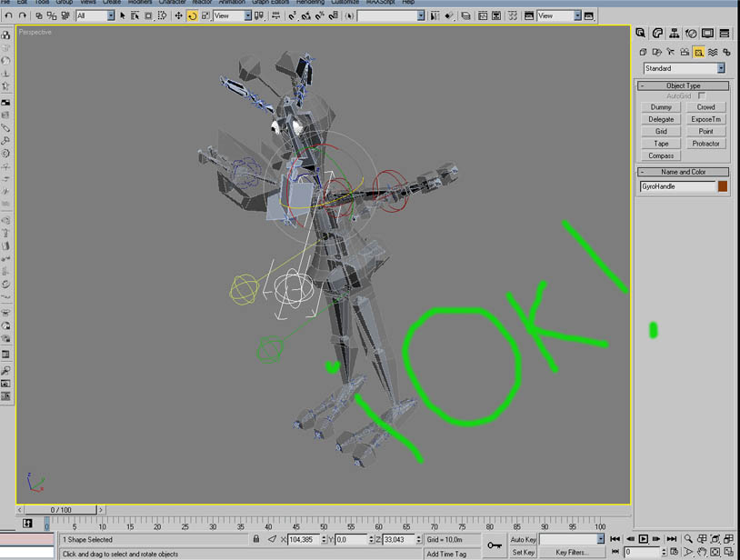Click the object color swatch

(723, 186)
